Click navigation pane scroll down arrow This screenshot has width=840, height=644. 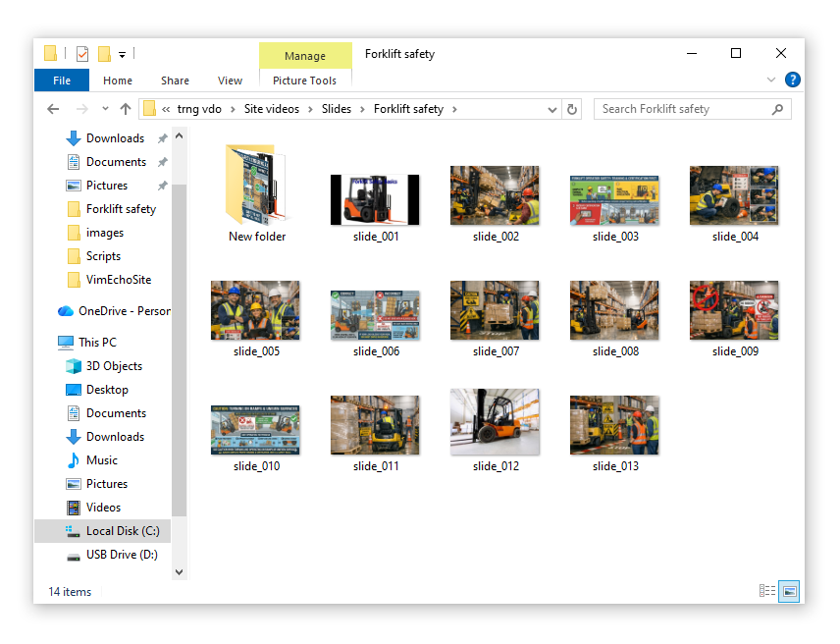tap(180, 572)
